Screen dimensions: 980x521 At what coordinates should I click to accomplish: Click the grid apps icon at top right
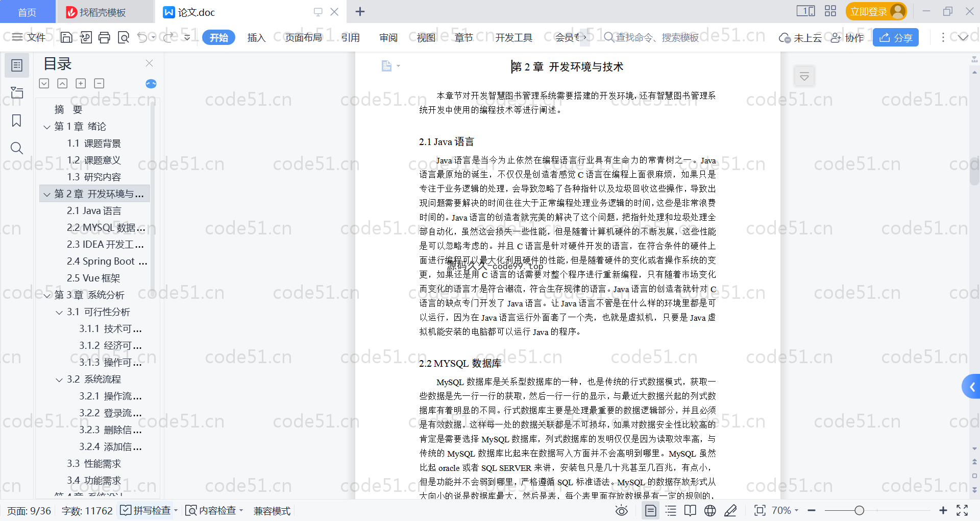click(830, 11)
